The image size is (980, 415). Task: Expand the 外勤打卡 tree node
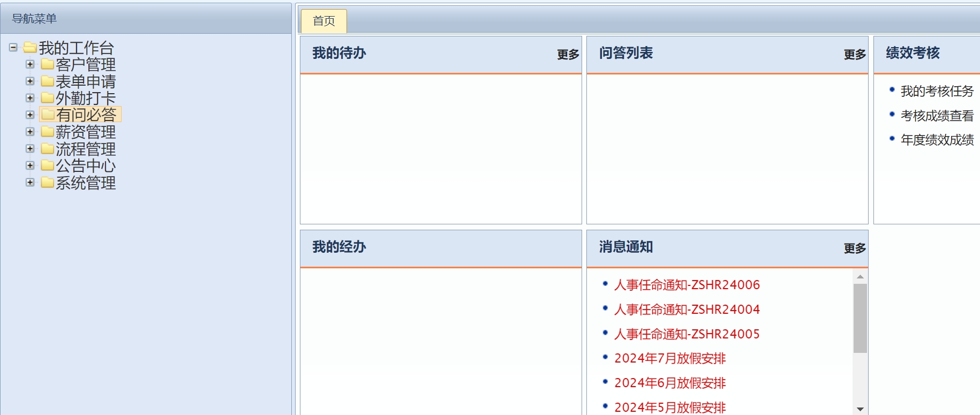pos(30,98)
